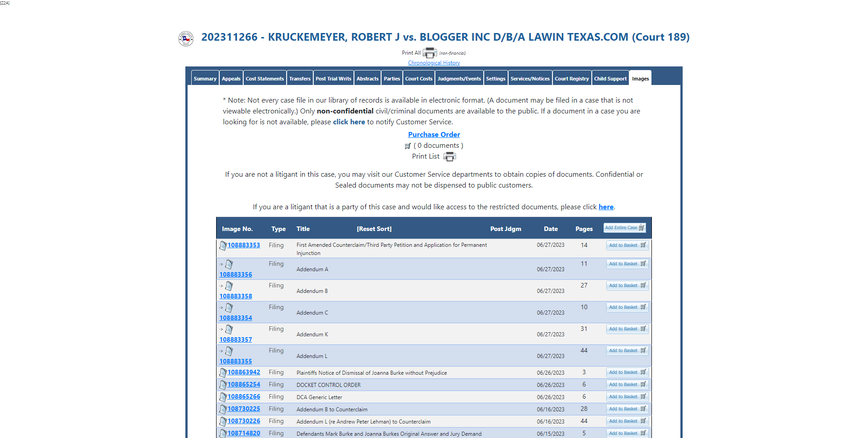Add Addendum C to basket

[627, 307]
